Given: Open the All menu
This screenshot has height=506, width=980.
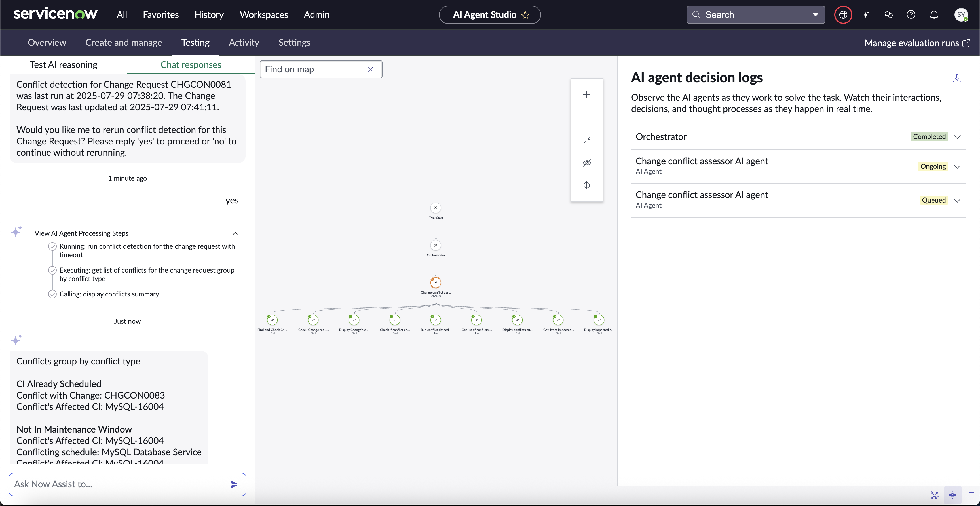Looking at the screenshot, I should coord(122,14).
